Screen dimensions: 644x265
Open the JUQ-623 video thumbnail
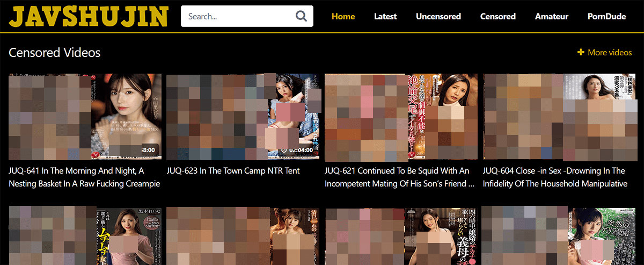[243, 117]
